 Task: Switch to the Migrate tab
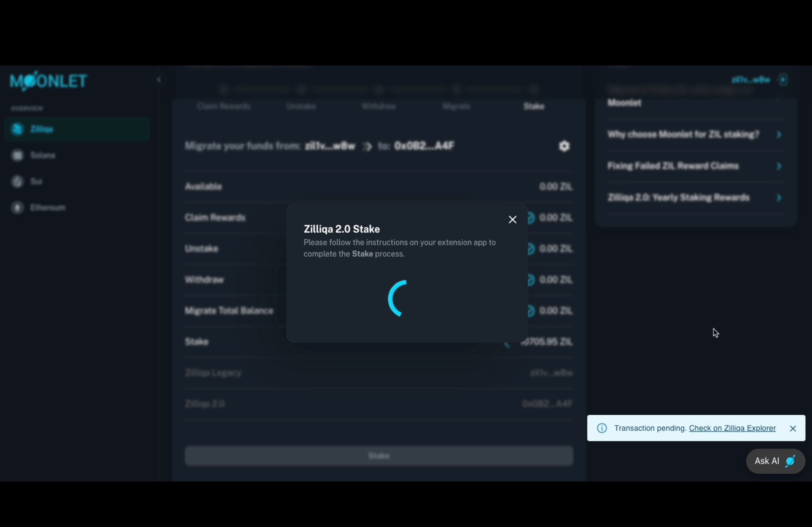(x=456, y=106)
